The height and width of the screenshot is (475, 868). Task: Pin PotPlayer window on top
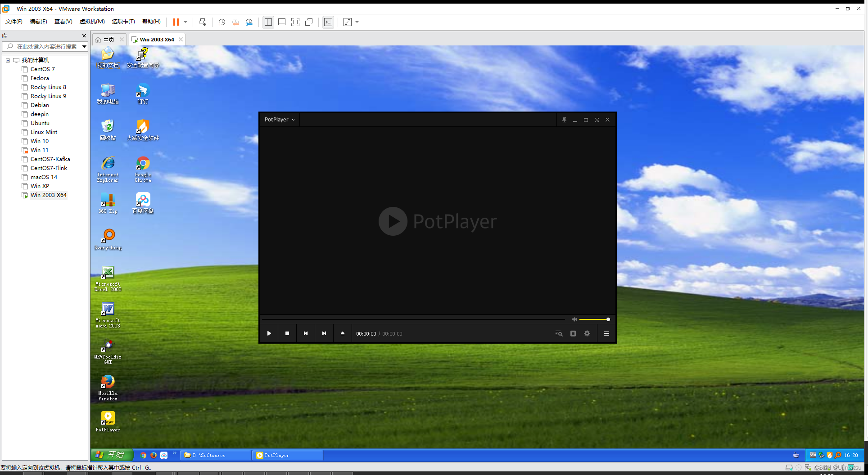[x=564, y=120]
